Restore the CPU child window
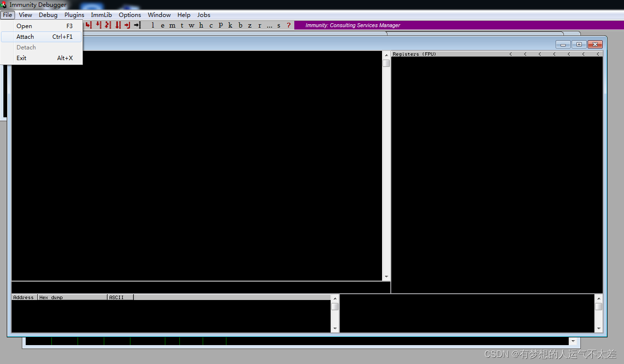The image size is (624, 364). (x=579, y=44)
